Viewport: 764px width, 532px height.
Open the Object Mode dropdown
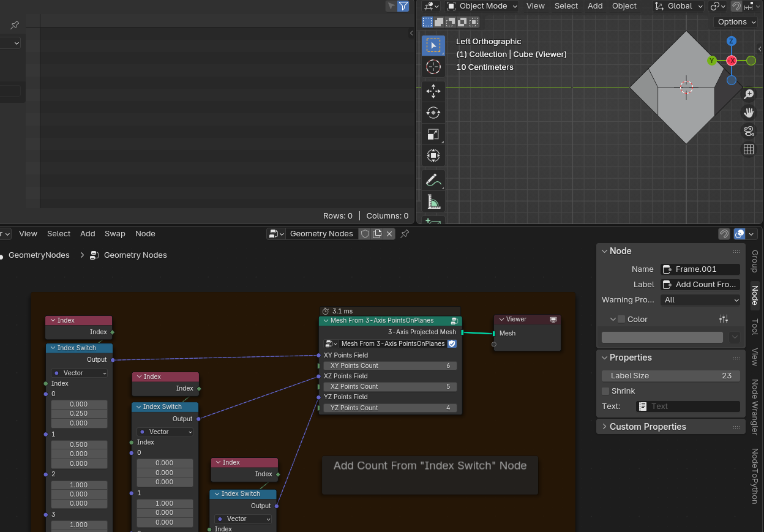tap(482, 6)
